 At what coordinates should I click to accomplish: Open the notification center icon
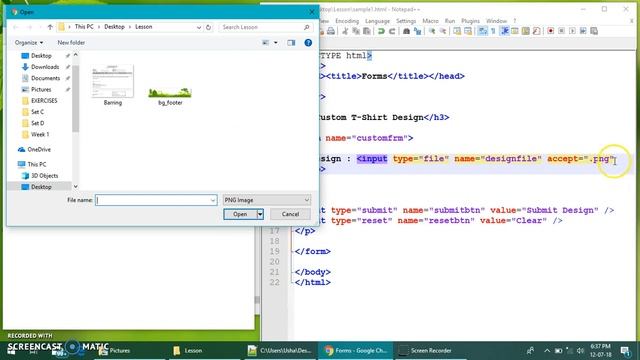(625, 351)
